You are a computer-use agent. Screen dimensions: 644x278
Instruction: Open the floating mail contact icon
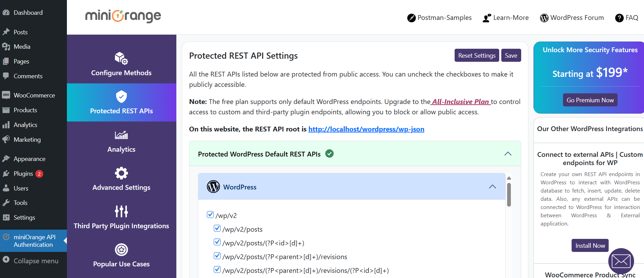click(621, 261)
